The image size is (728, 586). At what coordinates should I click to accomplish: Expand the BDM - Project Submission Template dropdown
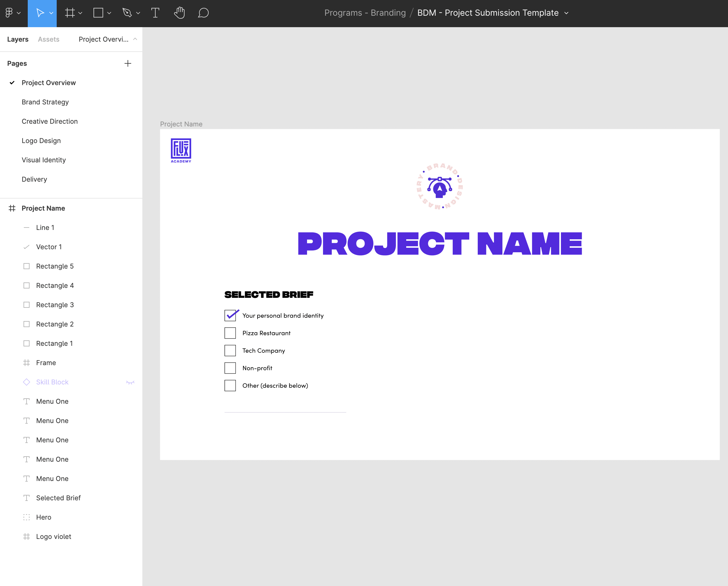coord(566,13)
